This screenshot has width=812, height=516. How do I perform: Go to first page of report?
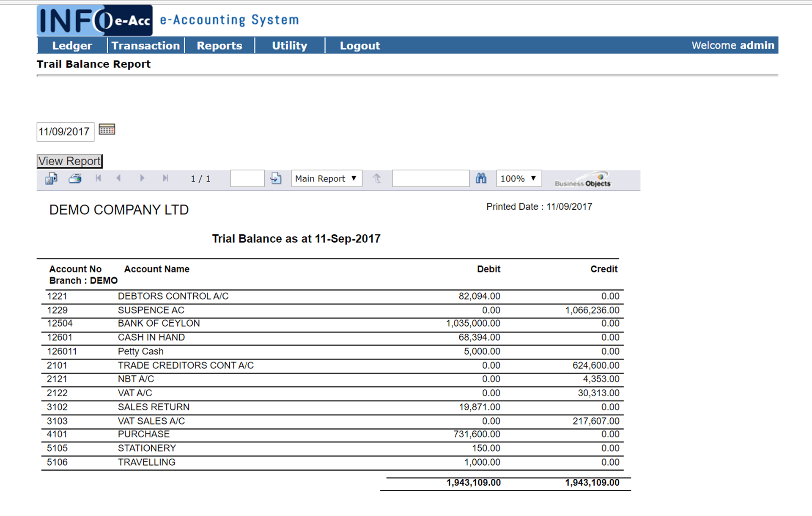98,178
